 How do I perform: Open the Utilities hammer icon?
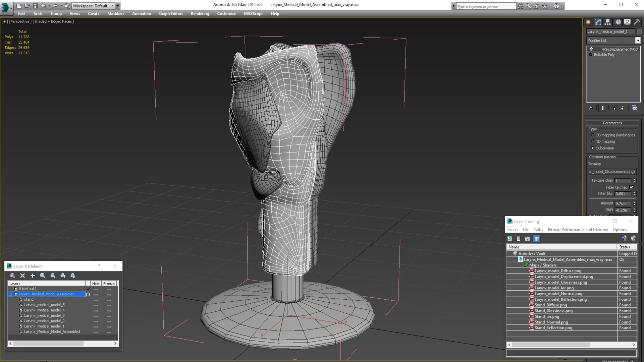pyautogui.click(x=637, y=22)
